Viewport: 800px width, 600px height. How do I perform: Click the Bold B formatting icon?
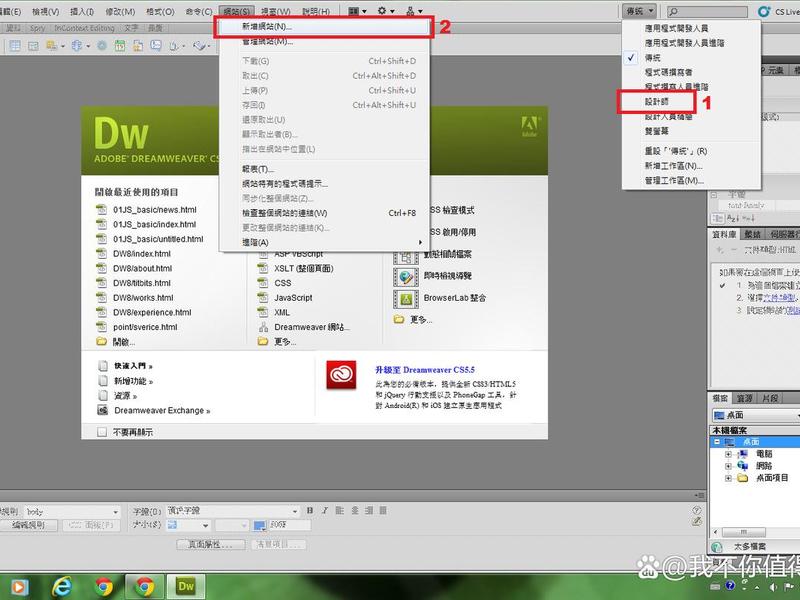click(310, 510)
